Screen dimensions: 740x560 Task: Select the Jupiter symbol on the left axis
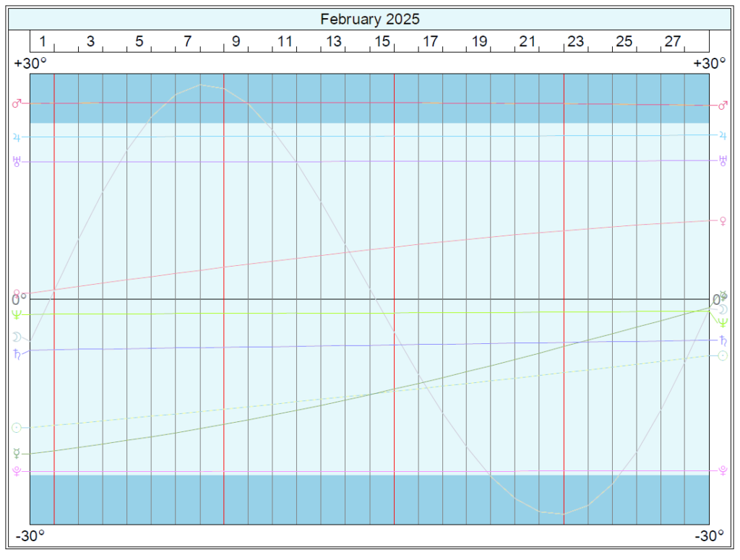(16, 137)
